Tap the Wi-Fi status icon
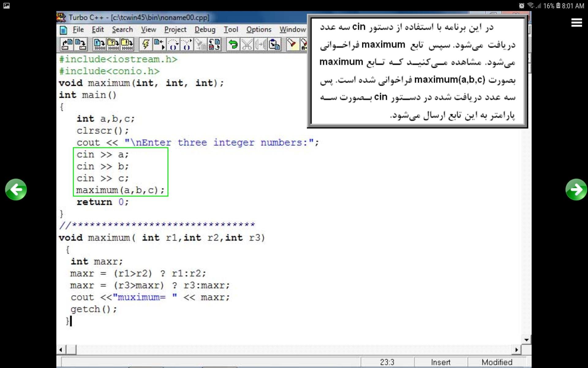The width and height of the screenshot is (588, 368). [531, 6]
